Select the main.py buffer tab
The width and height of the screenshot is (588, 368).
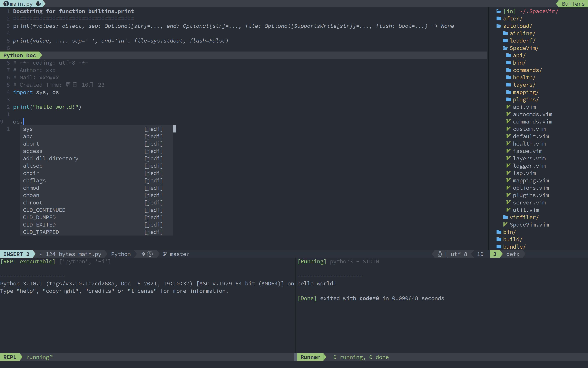coord(21,4)
